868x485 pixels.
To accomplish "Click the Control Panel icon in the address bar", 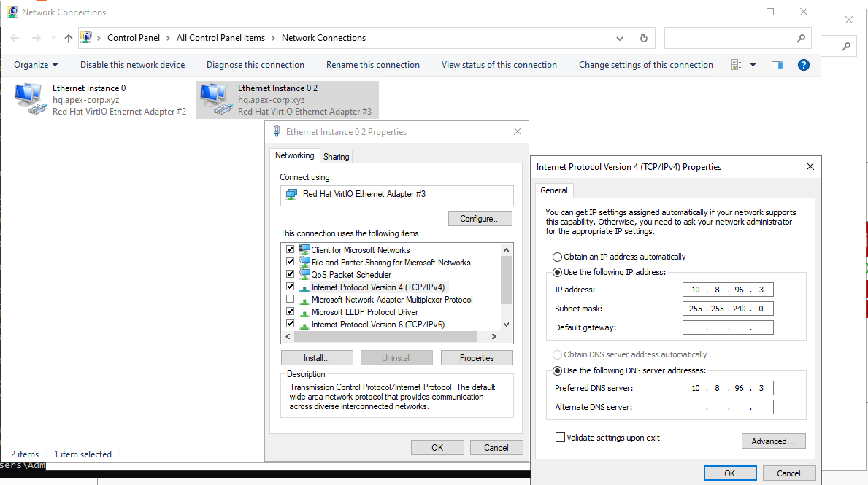I will click(86, 38).
